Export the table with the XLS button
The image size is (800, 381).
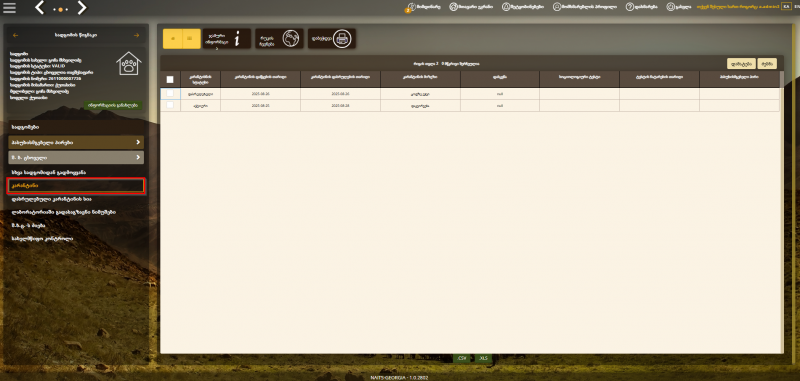click(483, 359)
